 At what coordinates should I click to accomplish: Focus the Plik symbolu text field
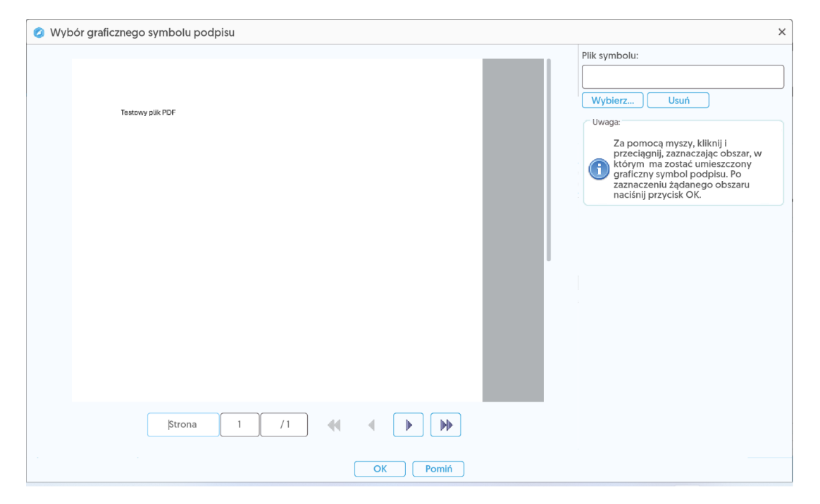[x=682, y=77]
